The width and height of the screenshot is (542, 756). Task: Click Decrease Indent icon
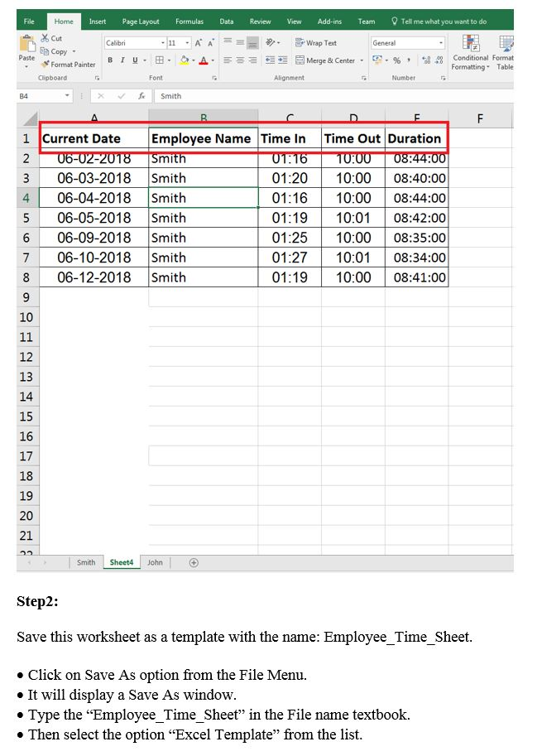[x=271, y=60]
